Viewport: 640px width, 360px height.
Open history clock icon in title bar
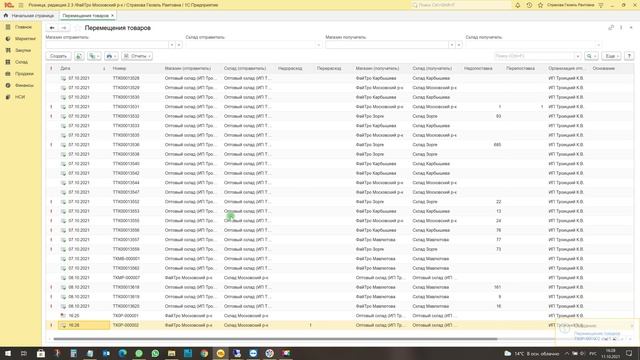[x=529, y=5]
